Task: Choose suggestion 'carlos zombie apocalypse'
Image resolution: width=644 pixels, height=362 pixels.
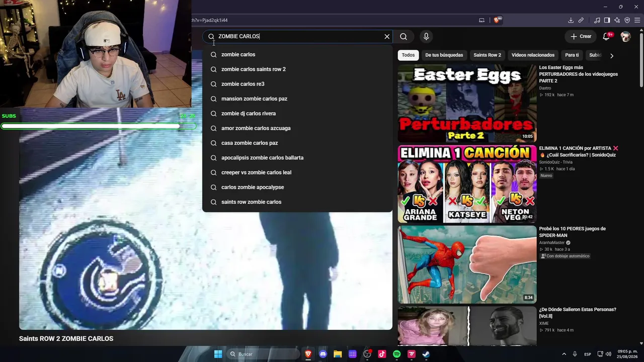Action: (x=297, y=187)
